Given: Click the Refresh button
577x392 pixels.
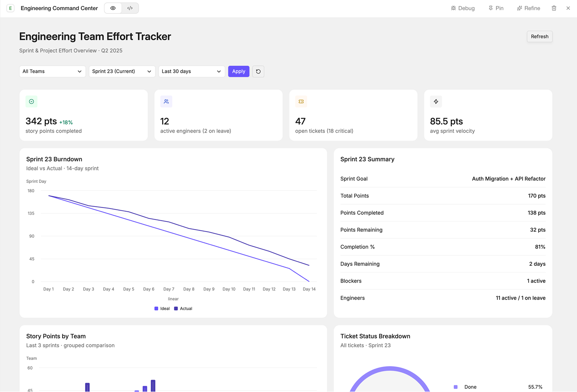Looking at the screenshot, I should 539,36.
